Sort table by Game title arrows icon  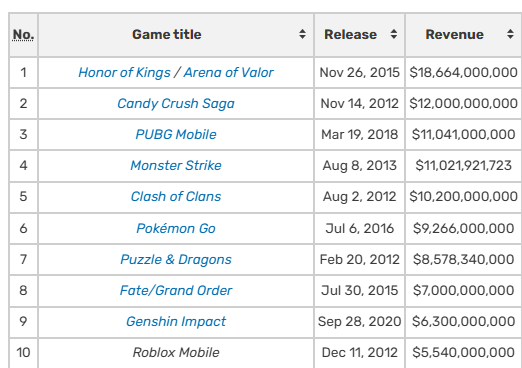(302, 34)
